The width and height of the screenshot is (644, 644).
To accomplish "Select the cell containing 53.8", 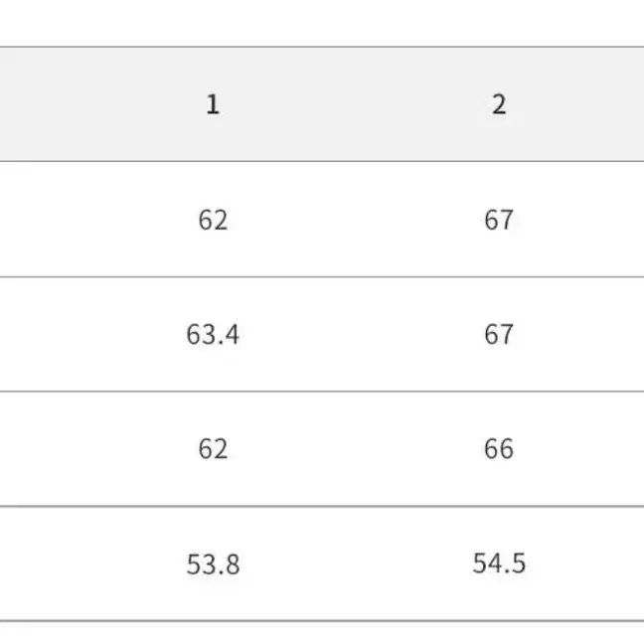I will point(213,563).
